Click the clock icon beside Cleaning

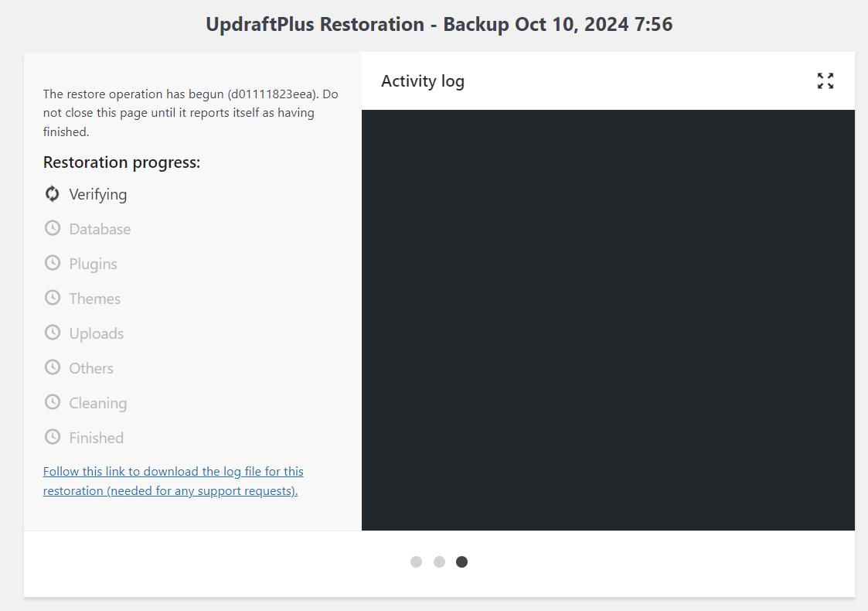click(x=52, y=402)
